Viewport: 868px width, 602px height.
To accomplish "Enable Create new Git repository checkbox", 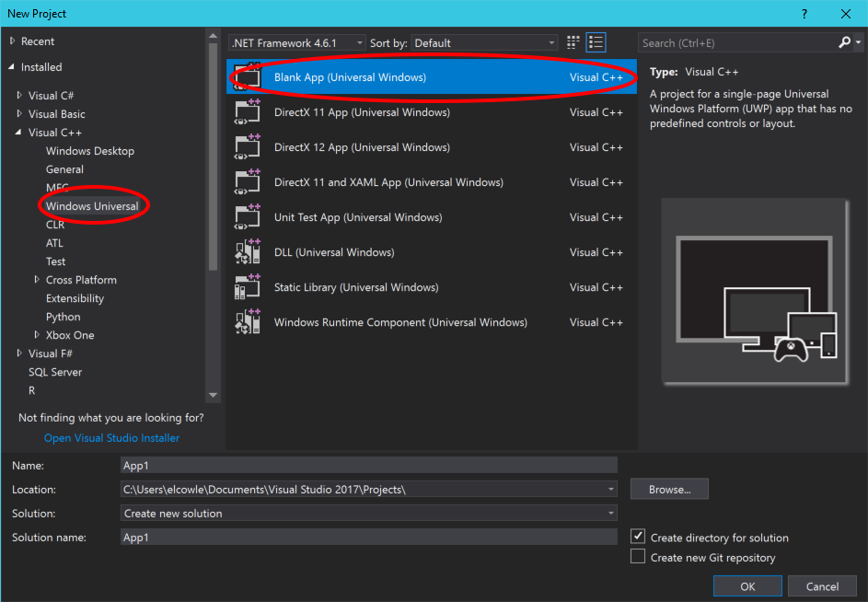I will click(x=638, y=556).
